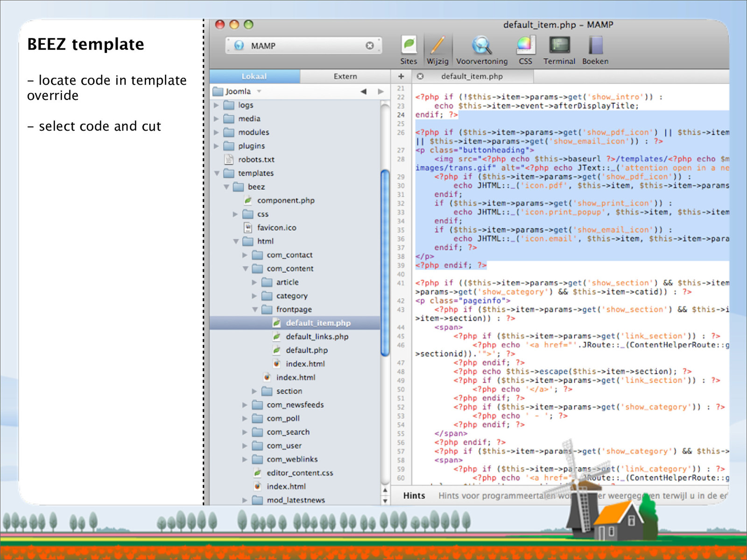This screenshot has height=560, width=747.
Task: Collapse the html folder
Action: tap(236, 241)
